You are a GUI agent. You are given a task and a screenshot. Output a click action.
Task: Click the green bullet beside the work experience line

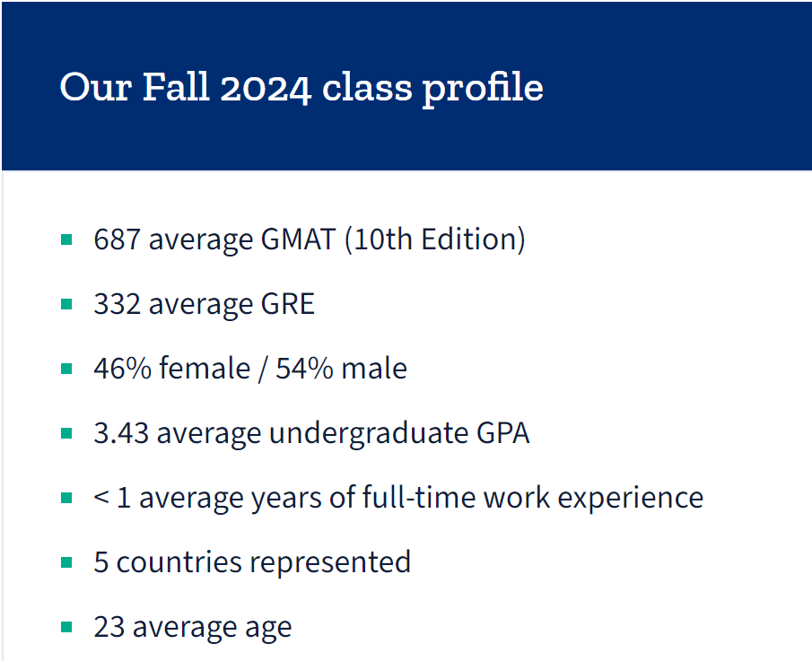66,498
